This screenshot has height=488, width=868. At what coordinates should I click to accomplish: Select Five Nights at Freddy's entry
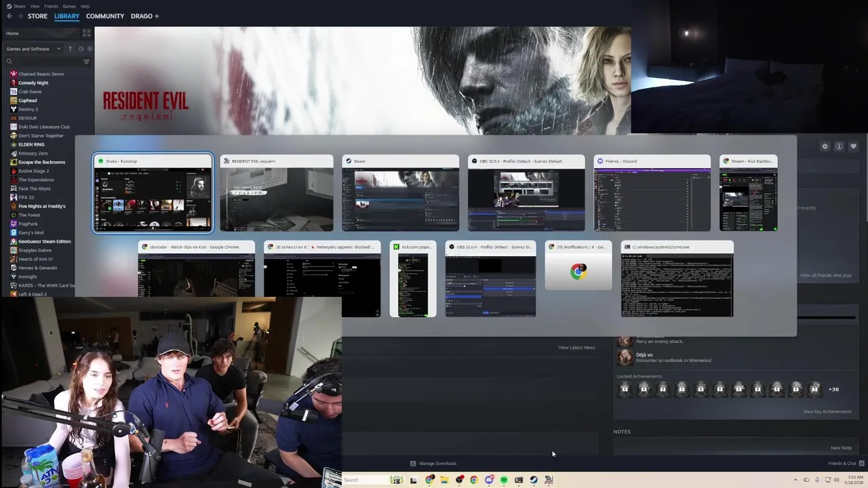(x=41, y=206)
